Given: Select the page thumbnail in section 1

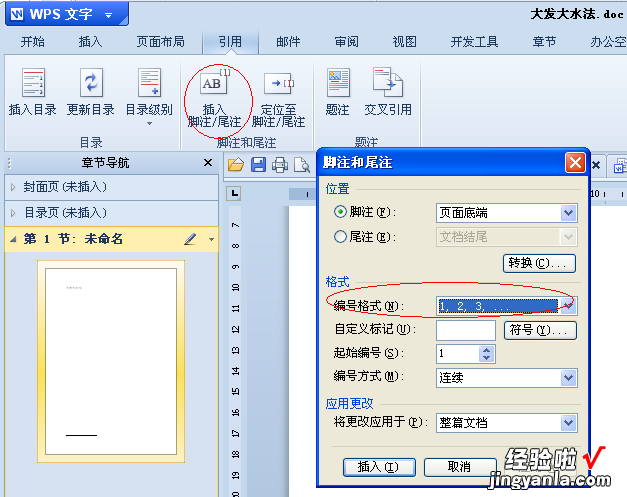Looking at the screenshot, I should click(x=111, y=361).
